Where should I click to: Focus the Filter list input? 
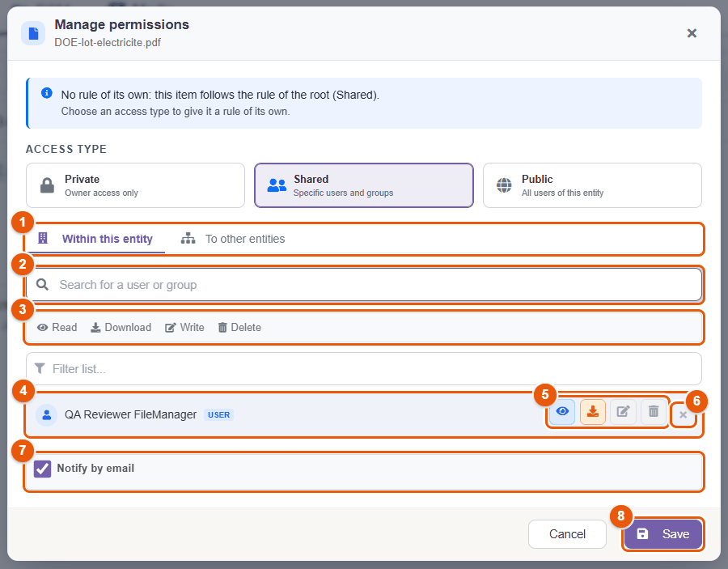tap(364, 369)
